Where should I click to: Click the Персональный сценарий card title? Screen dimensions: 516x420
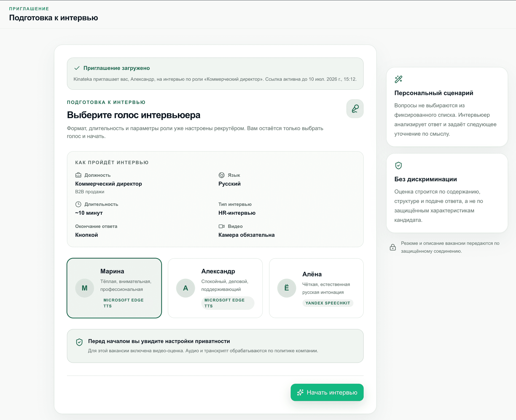click(x=434, y=93)
